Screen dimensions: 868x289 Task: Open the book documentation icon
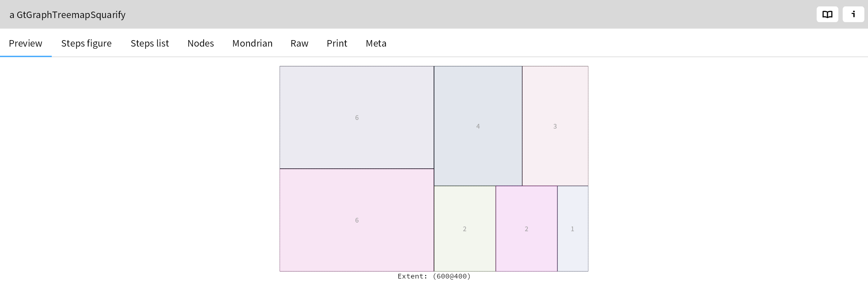coord(827,14)
